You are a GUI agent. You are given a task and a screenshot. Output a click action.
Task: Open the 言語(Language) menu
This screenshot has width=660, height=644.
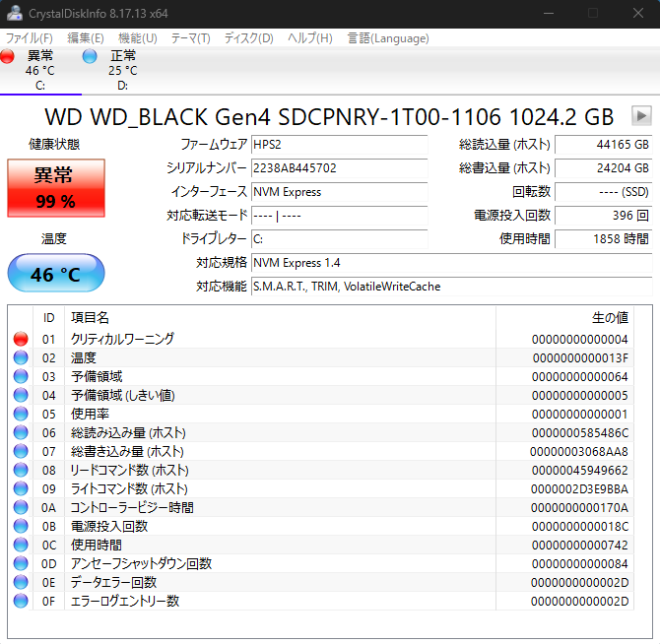[x=388, y=38]
